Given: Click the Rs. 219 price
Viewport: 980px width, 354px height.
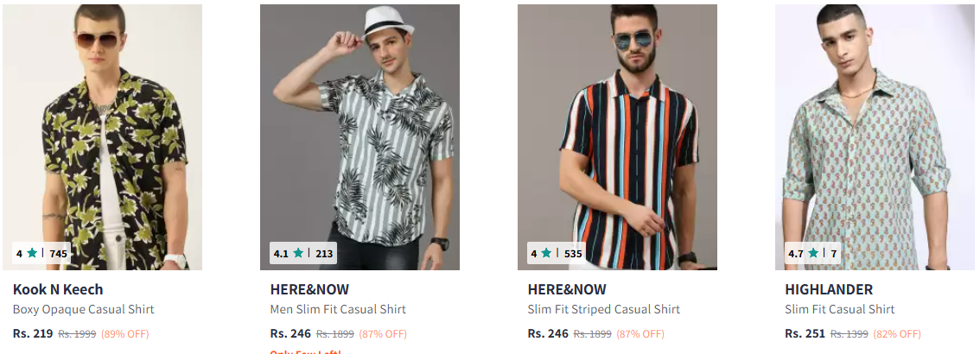Looking at the screenshot, I should 33,333.
